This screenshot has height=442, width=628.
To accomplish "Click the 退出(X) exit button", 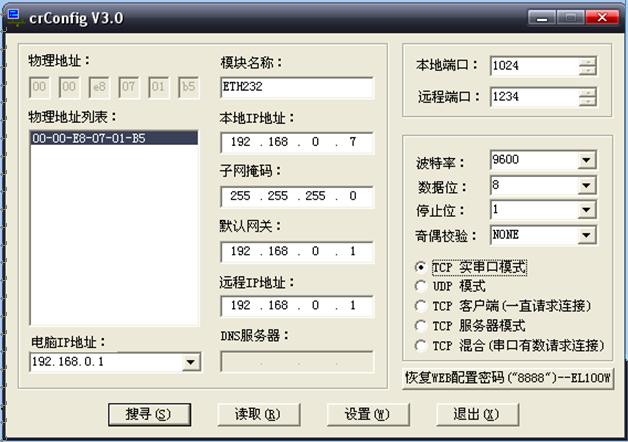I will [475, 414].
